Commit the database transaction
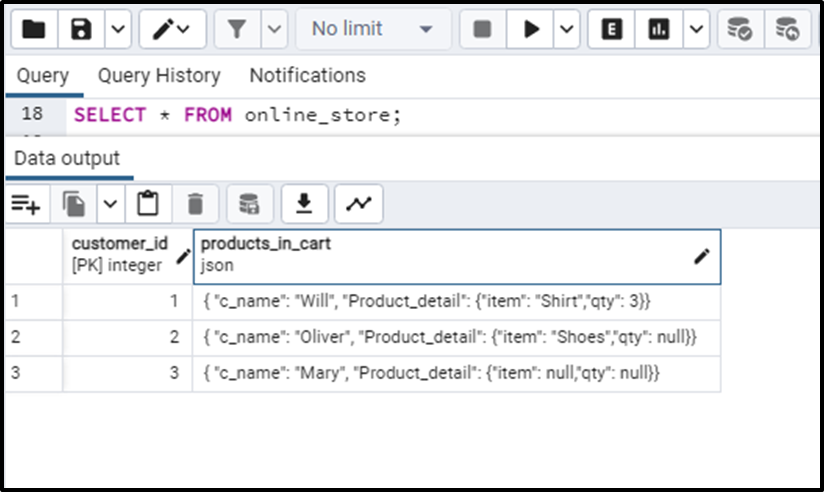 click(x=740, y=29)
